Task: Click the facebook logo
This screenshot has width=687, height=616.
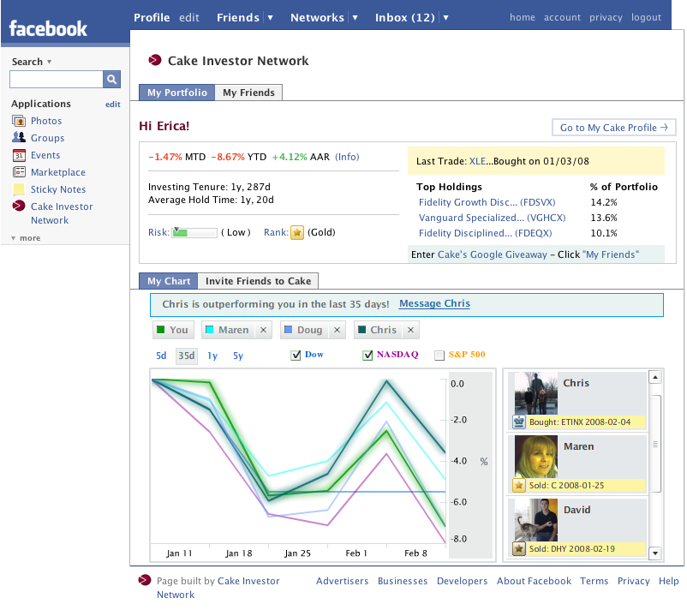Action: [x=48, y=29]
